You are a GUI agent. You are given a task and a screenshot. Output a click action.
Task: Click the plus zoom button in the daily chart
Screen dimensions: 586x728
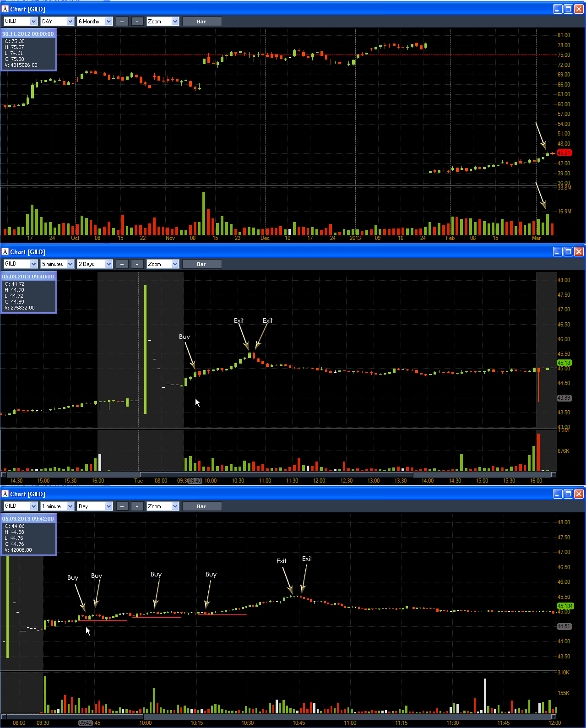point(122,22)
